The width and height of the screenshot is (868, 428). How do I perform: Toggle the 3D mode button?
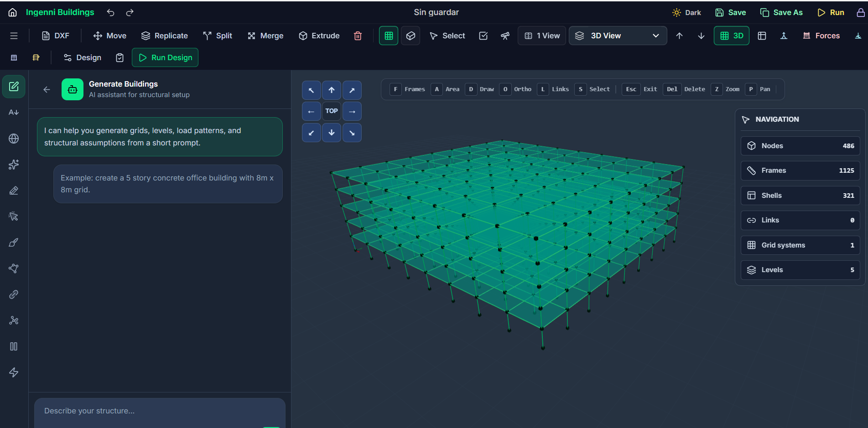coord(732,36)
